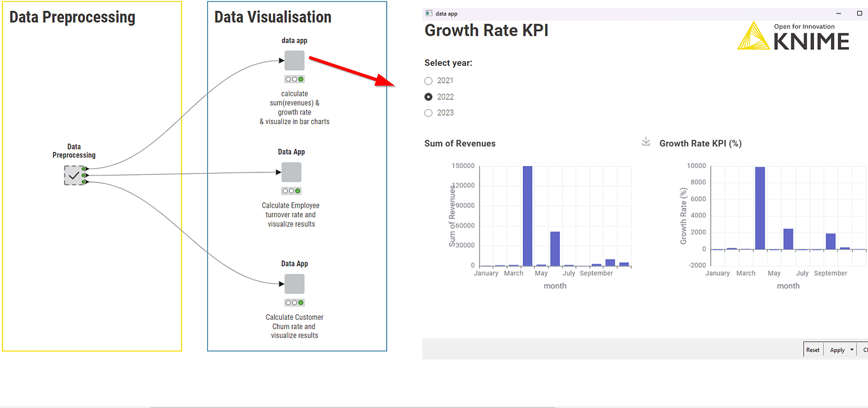
Task: Click the green output port of the Preprocessing node
Action: click(84, 174)
